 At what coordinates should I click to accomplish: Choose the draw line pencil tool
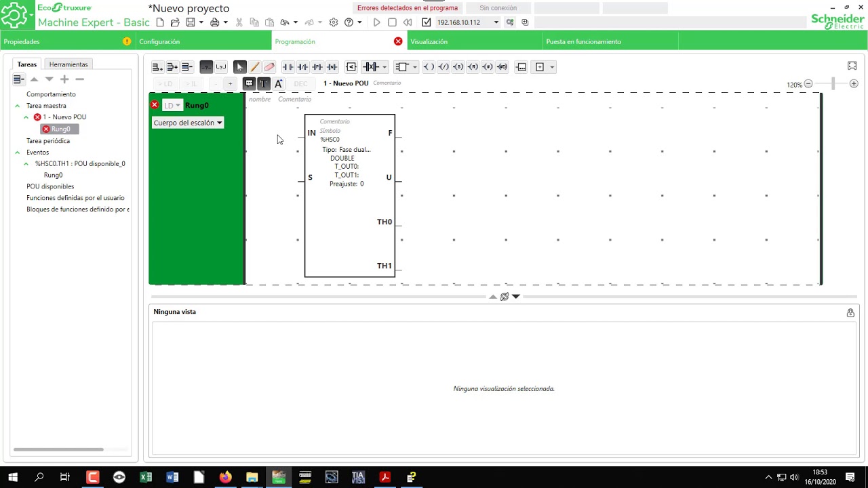254,67
